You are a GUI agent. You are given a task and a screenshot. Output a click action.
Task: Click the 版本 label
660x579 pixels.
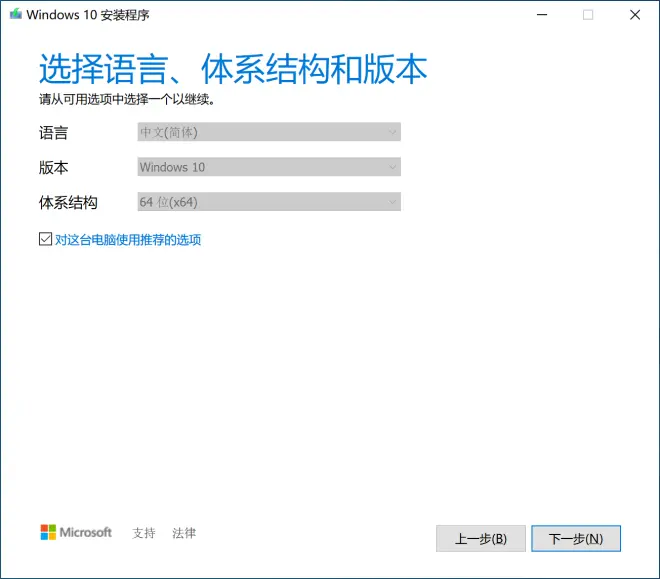(53, 167)
